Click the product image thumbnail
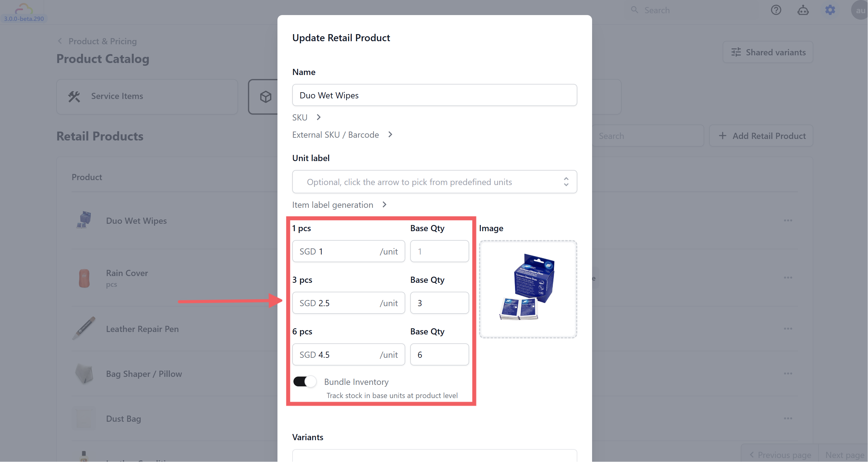 point(528,289)
